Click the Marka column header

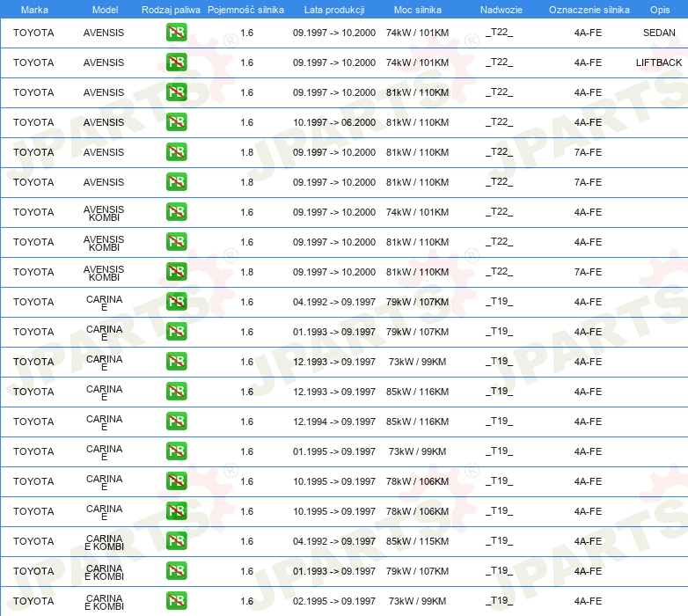pyautogui.click(x=34, y=10)
